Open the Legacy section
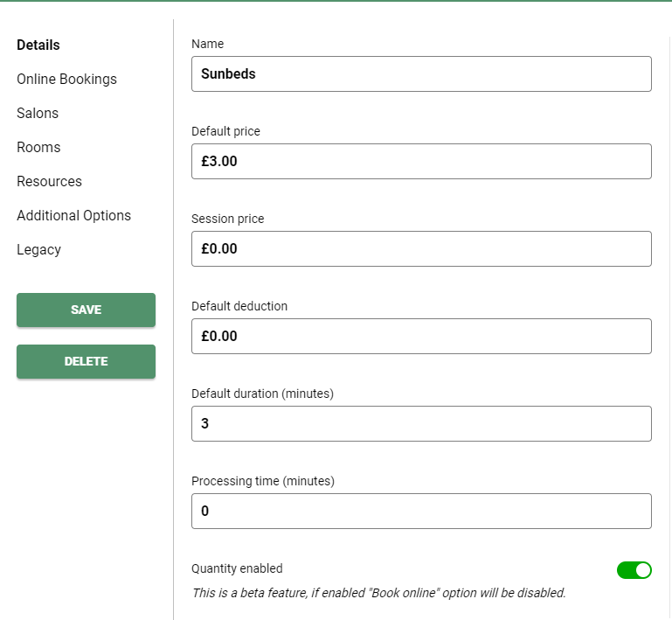 tap(38, 249)
